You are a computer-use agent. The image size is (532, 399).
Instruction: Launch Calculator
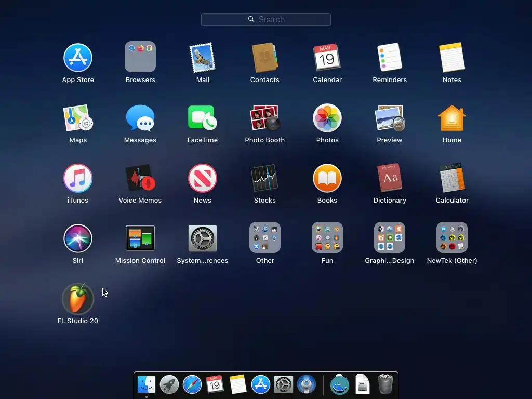[x=452, y=178]
